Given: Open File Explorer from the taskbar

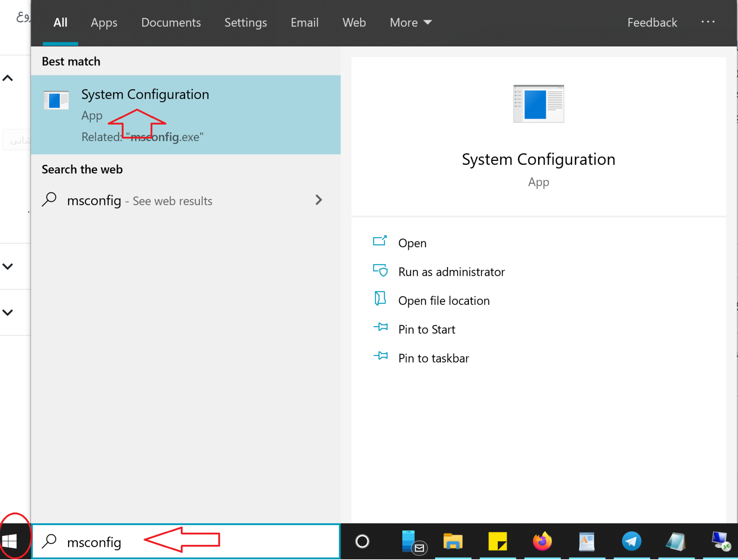Looking at the screenshot, I should 453,542.
